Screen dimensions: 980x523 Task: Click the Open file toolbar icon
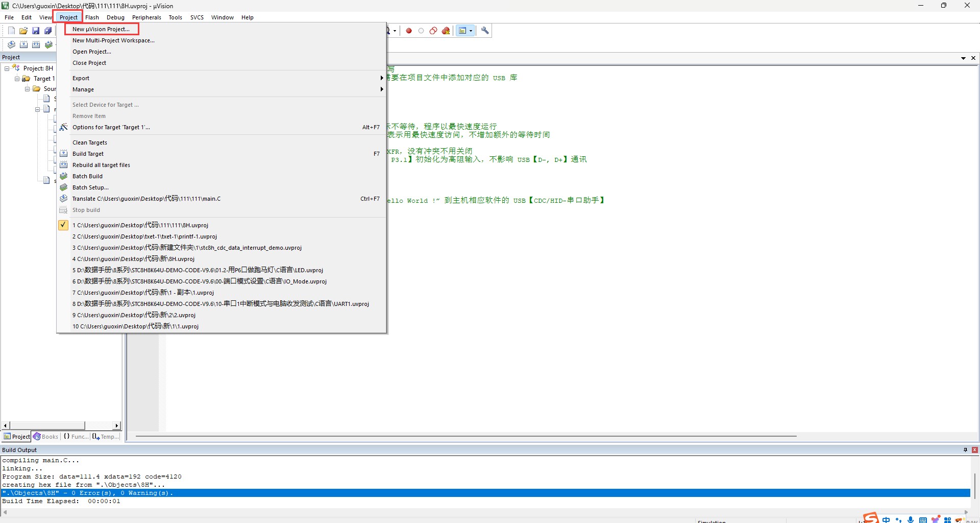23,31
